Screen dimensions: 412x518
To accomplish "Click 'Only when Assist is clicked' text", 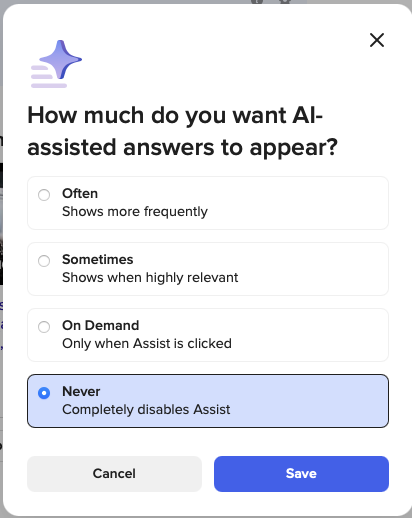I will (x=147, y=344).
